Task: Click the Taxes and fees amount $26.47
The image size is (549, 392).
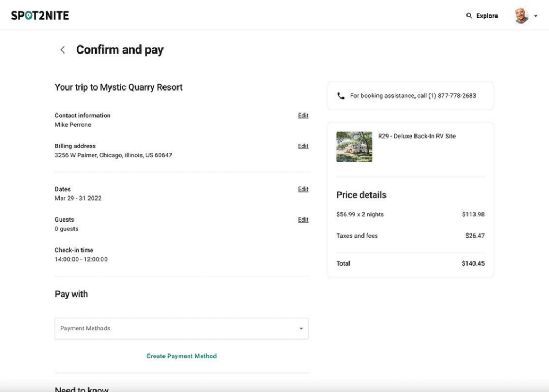Action: pos(475,236)
